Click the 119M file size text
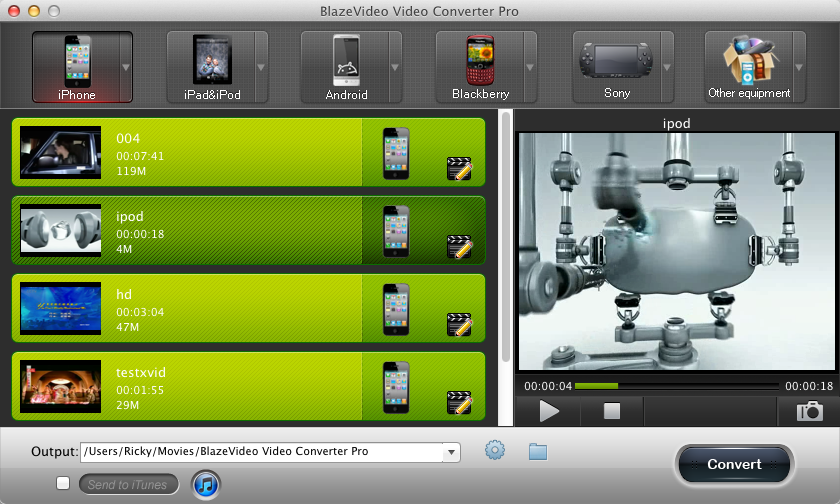840x504 pixels. (131, 171)
